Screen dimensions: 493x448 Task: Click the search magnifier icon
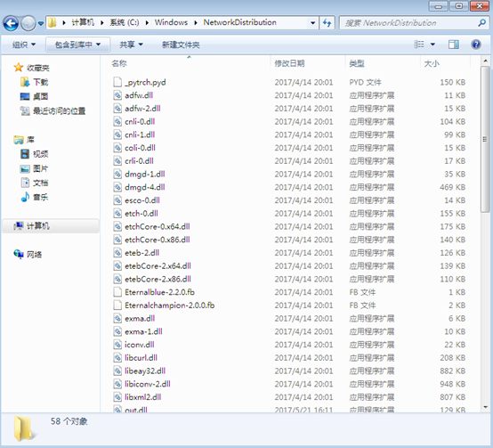coord(481,22)
